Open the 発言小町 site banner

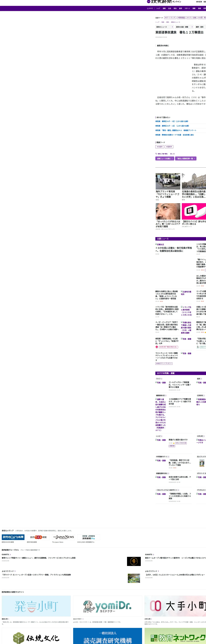point(36,606)
